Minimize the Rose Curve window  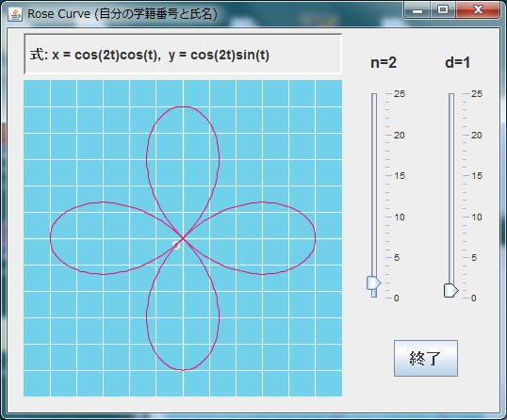coord(417,10)
